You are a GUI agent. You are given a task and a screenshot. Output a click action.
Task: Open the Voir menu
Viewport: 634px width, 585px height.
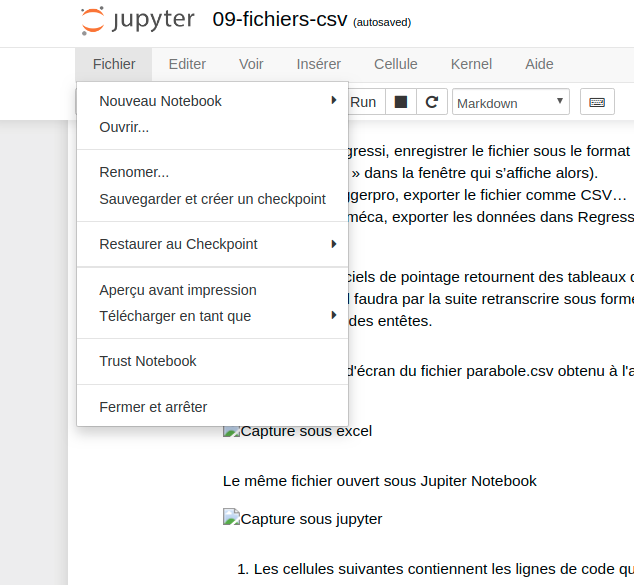click(251, 64)
